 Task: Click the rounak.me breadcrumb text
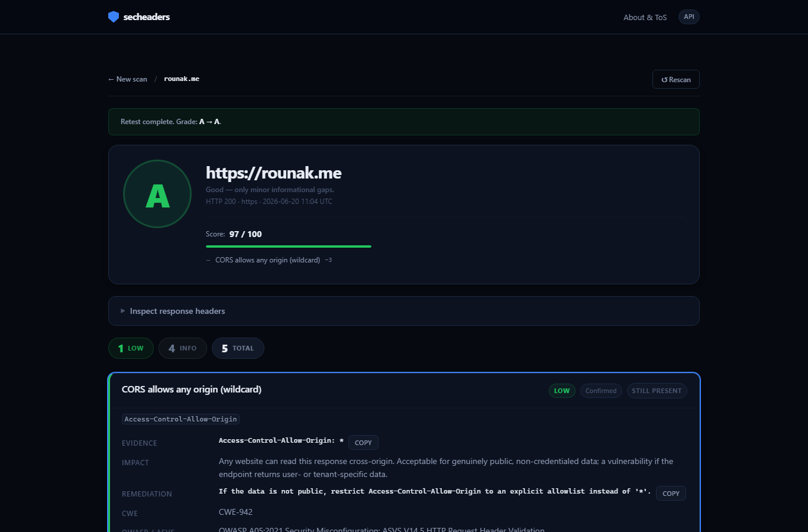(182, 79)
